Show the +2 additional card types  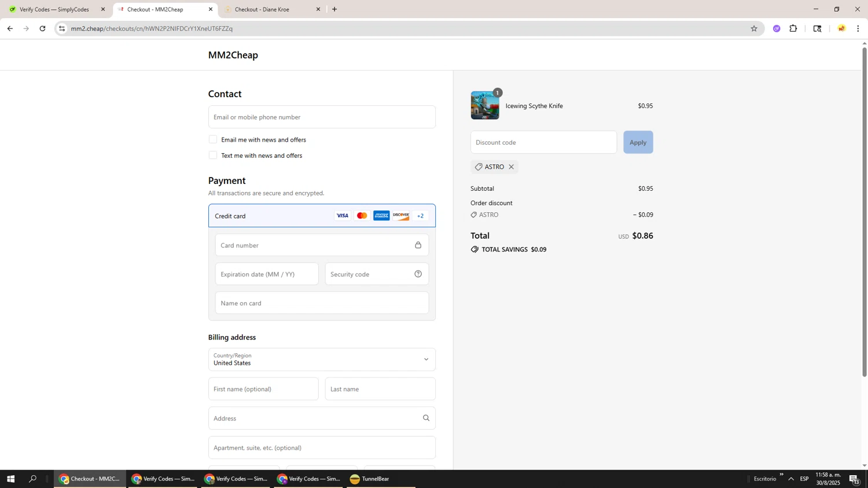pos(421,216)
